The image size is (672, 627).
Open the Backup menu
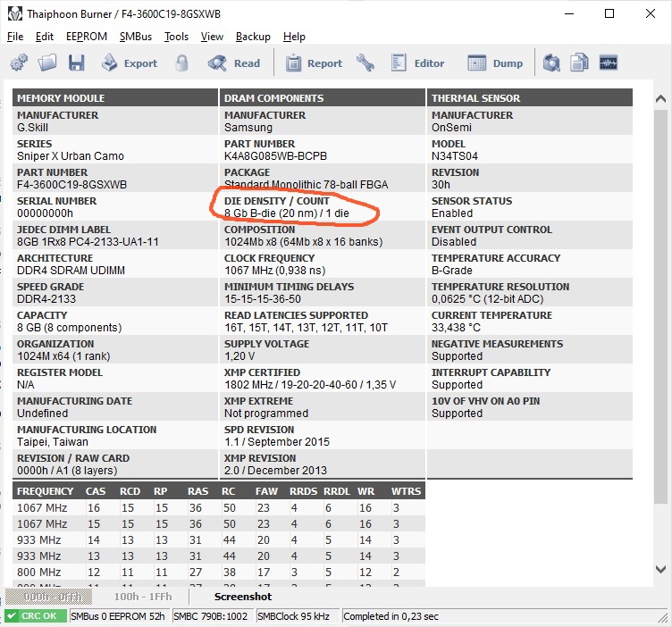click(x=253, y=37)
